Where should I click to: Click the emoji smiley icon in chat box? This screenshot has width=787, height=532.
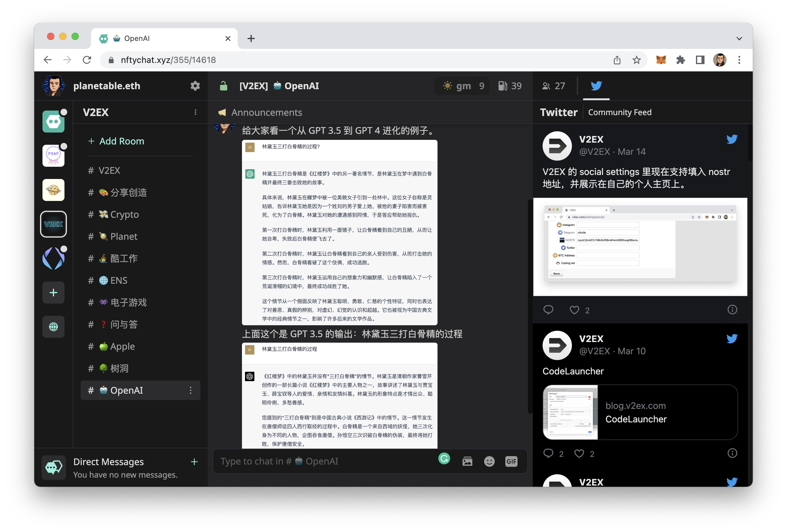coord(489,461)
